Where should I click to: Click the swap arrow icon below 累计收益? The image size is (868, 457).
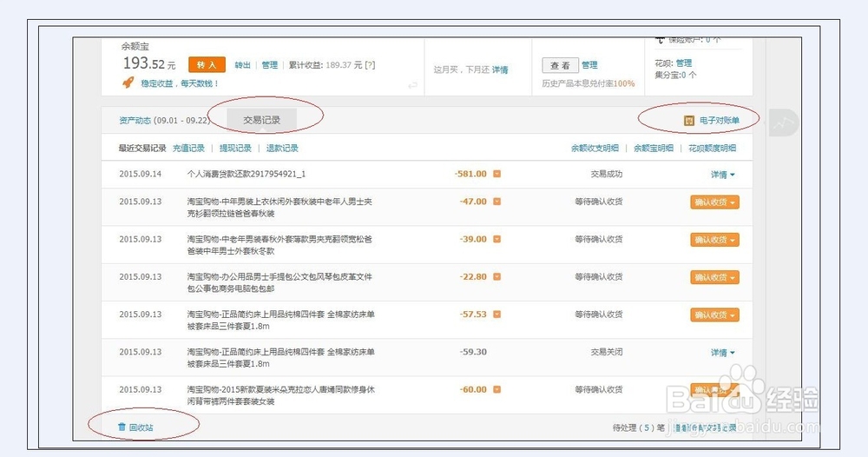tap(412, 85)
